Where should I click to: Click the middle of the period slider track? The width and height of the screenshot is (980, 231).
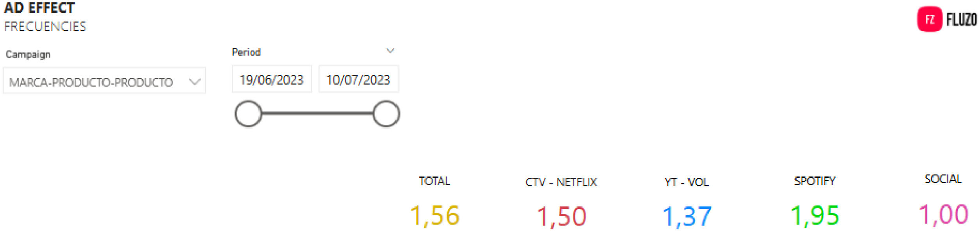tap(317, 114)
